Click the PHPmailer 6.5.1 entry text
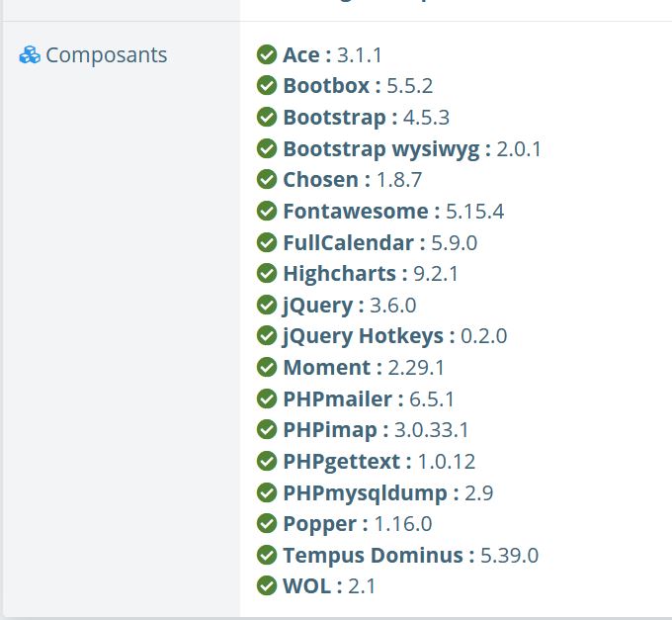This screenshot has height=620, width=672. click(x=369, y=399)
